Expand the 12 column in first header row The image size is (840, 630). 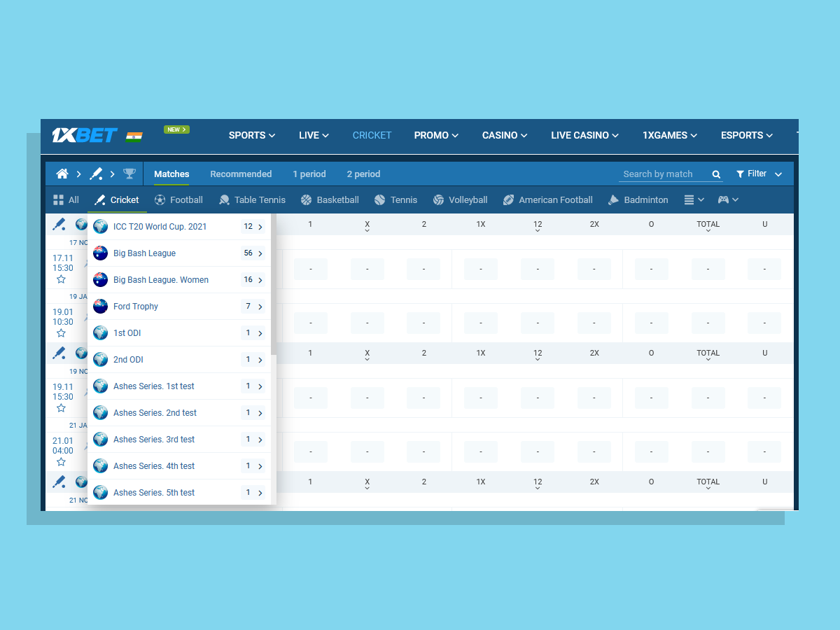point(538,226)
